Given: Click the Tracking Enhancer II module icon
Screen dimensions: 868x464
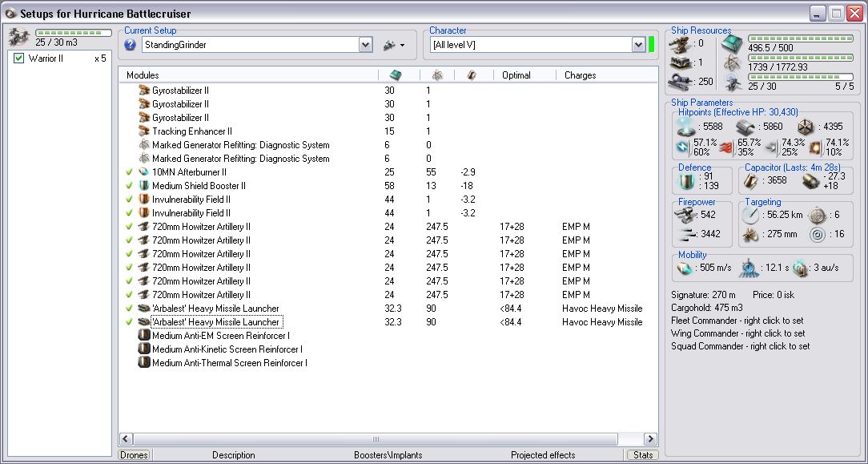Looking at the screenshot, I should [x=144, y=131].
